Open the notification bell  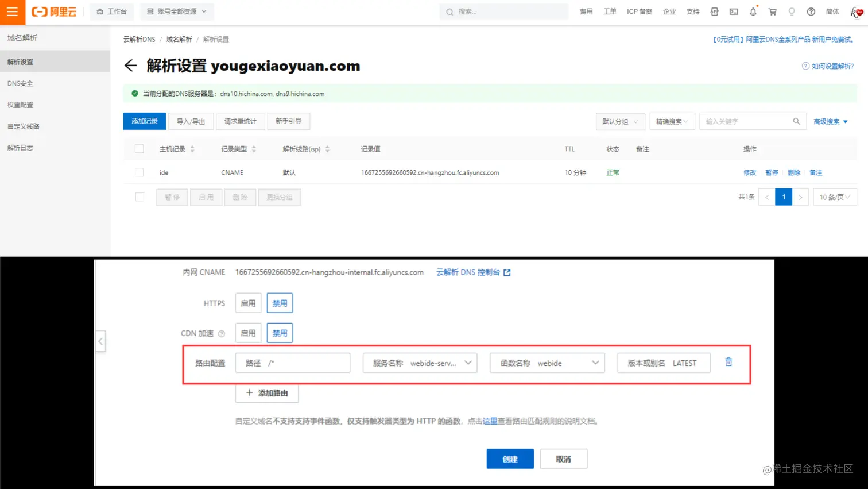pyautogui.click(x=753, y=11)
